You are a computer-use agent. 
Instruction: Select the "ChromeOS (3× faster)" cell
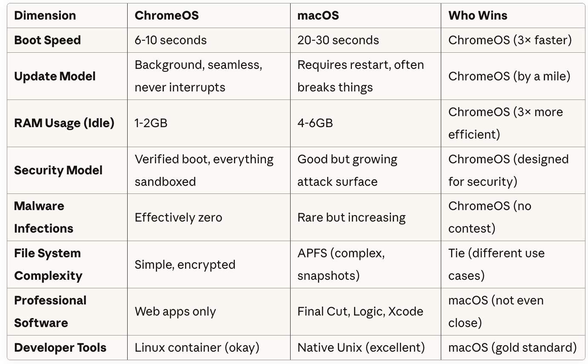pos(510,40)
